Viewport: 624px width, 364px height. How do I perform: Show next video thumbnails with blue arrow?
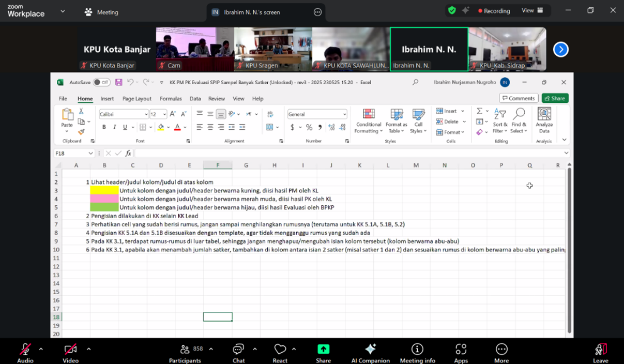(561, 50)
